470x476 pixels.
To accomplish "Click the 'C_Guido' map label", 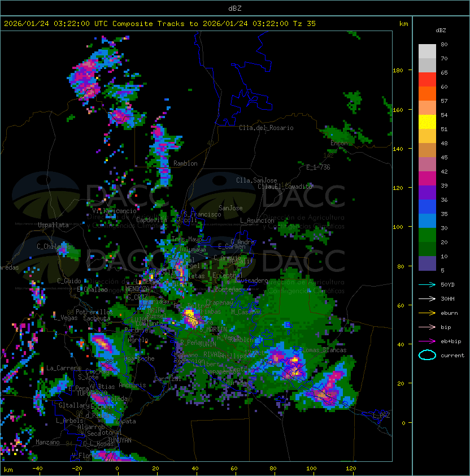I will (x=69, y=281).
